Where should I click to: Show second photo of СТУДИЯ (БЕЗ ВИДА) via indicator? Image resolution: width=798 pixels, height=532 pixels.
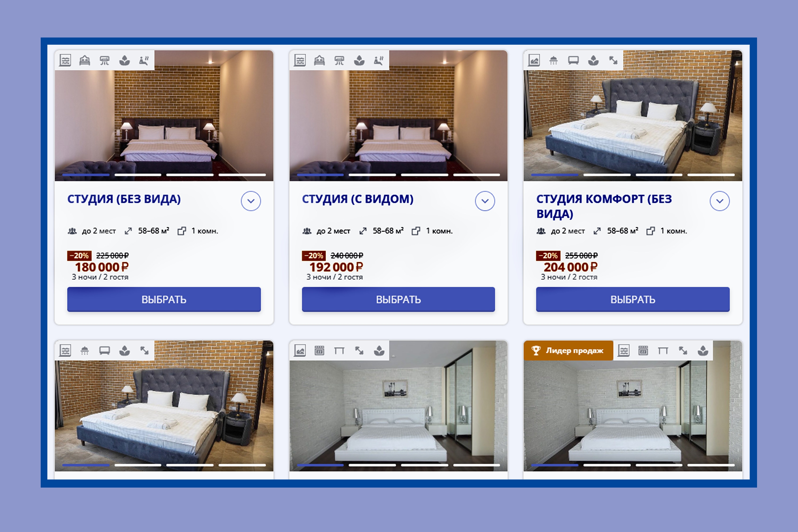(x=138, y=175)
